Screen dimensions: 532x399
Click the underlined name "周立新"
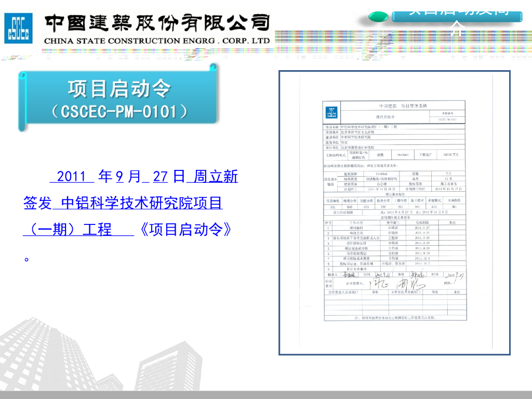click(x=216, y=177)
